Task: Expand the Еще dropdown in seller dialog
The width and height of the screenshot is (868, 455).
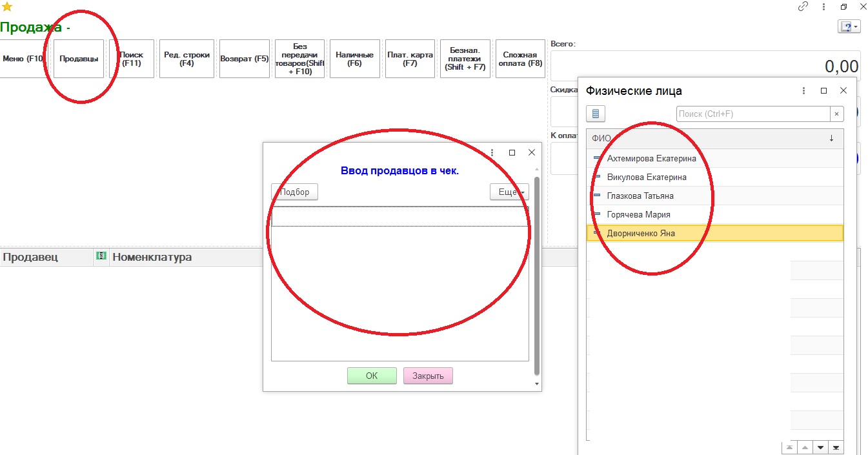Action: click(509, 192)
